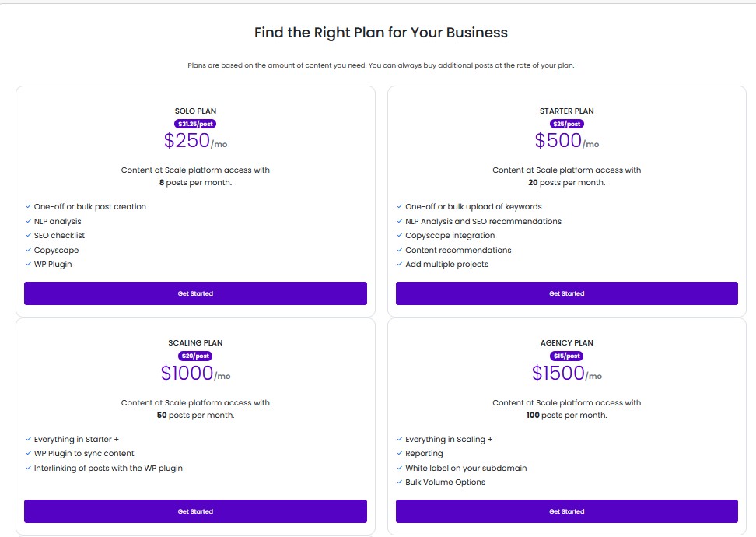
Task: Click the $25/post badge on Starter Plan
Action: 566,124
